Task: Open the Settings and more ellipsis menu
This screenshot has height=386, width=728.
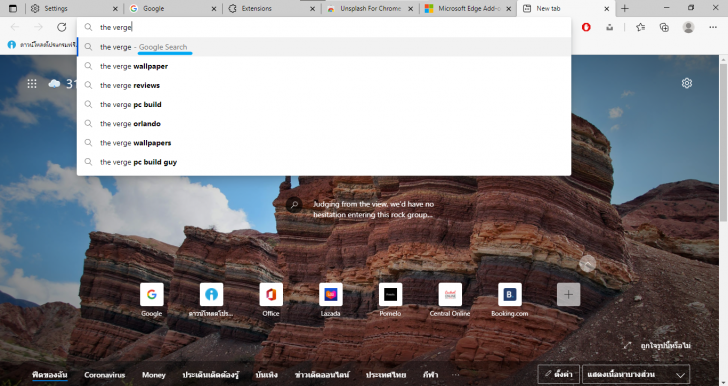Action: click(713, 27)
